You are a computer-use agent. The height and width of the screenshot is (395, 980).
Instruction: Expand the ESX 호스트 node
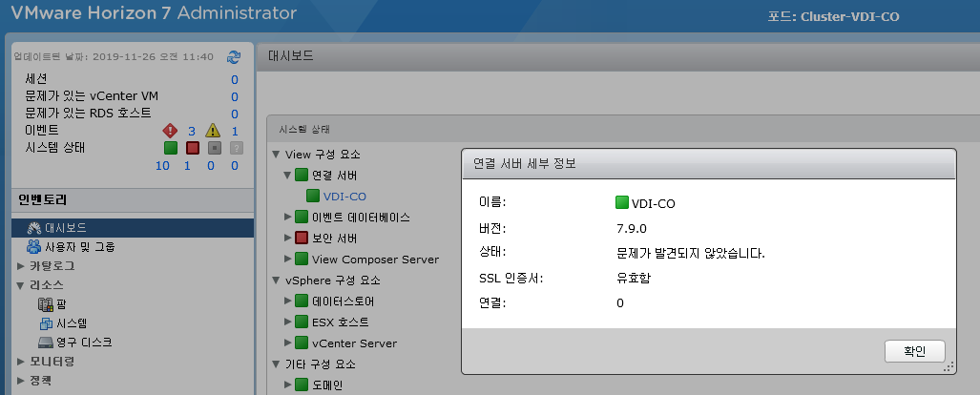(x=287, y=322)
